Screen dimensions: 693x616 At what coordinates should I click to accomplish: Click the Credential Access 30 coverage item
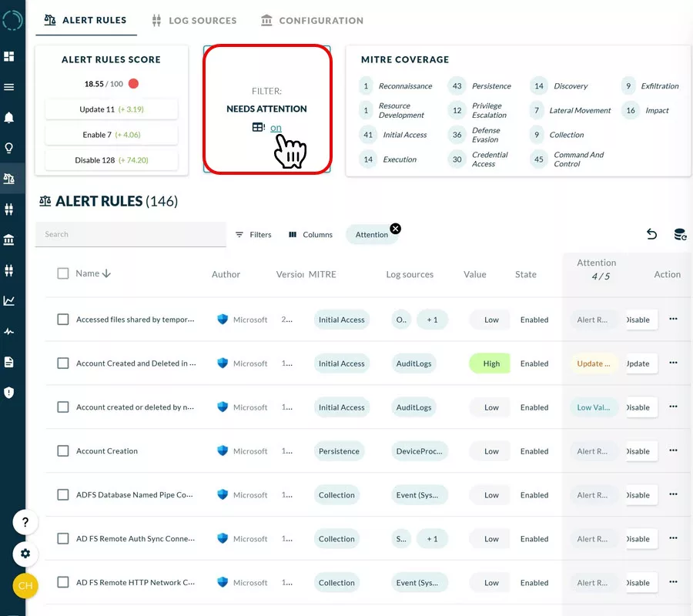point(478,159)
